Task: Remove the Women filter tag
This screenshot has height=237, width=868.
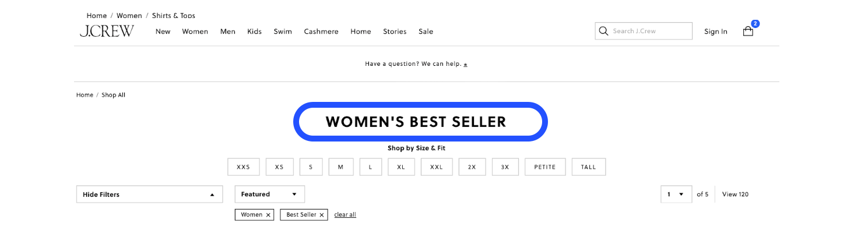Action: (268, 215)
